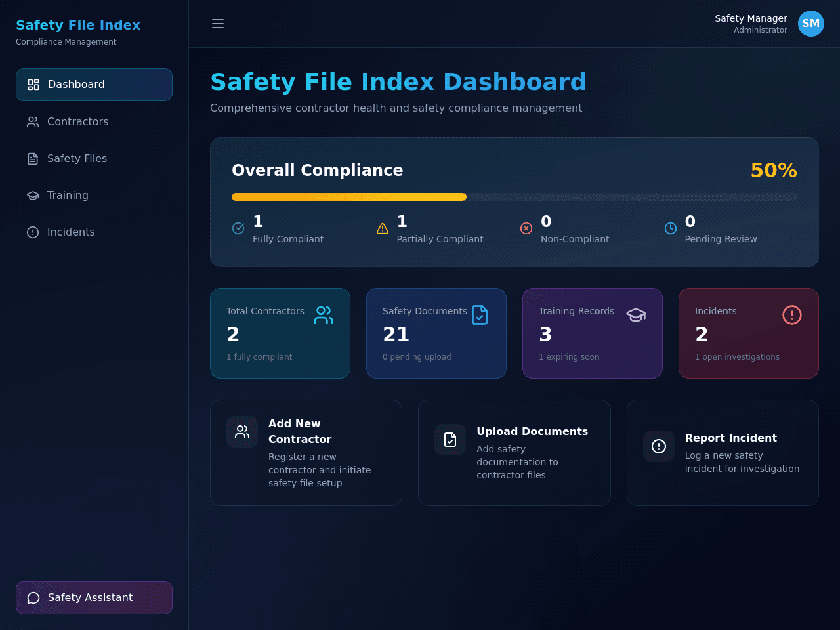This screenshot has width=840, height=630.
Task: Click the Add New Contractor users icon
Action: point(242,432)
